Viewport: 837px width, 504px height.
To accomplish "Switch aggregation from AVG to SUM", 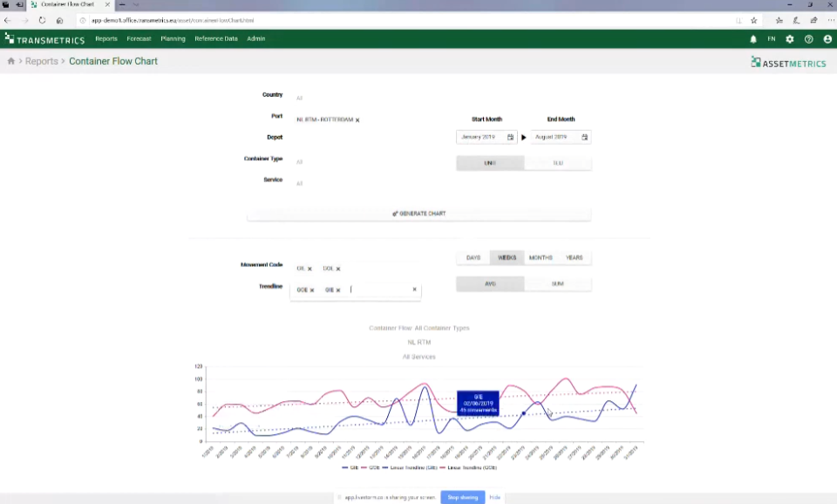I will pyautogui.click(x=556, y=283).
